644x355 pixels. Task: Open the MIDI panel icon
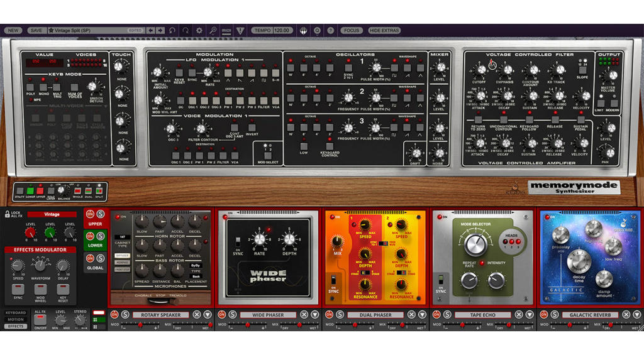pos(226,30)
